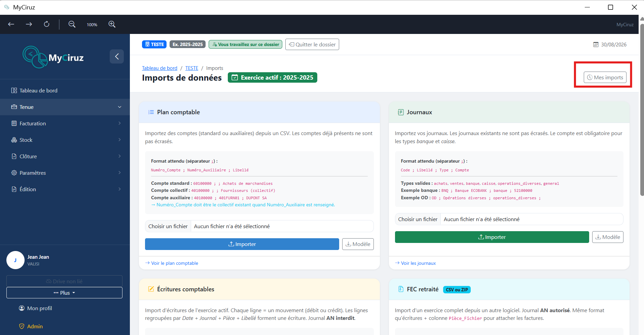The image size is (644, 335).
Task: Open the Voir les journaux link
Action: (415, 263)
